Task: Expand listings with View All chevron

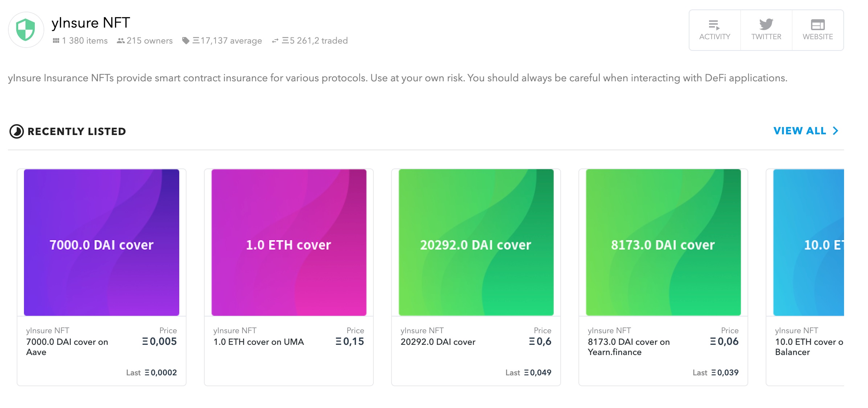Action: [x=836, y=131]
